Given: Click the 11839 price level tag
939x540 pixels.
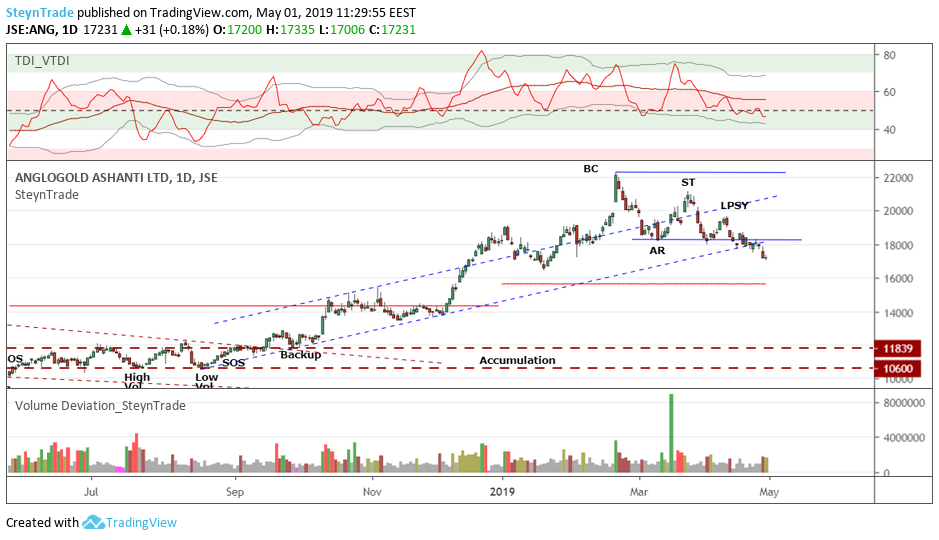Looking at the screenshot, I should [897, 348].
